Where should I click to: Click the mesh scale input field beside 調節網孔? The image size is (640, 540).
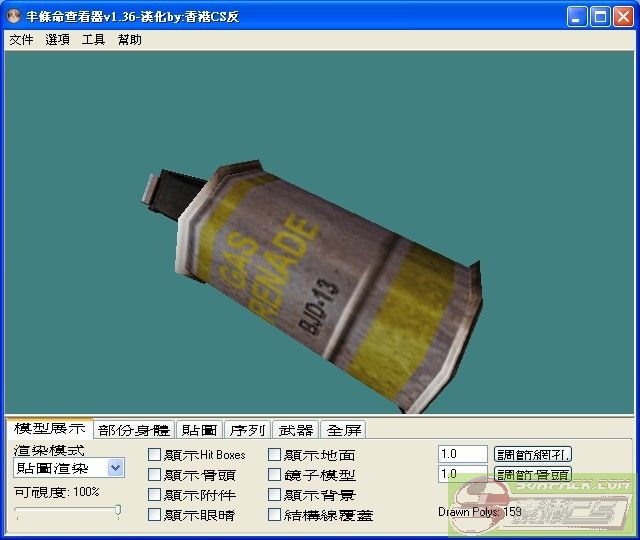(463, 454)
